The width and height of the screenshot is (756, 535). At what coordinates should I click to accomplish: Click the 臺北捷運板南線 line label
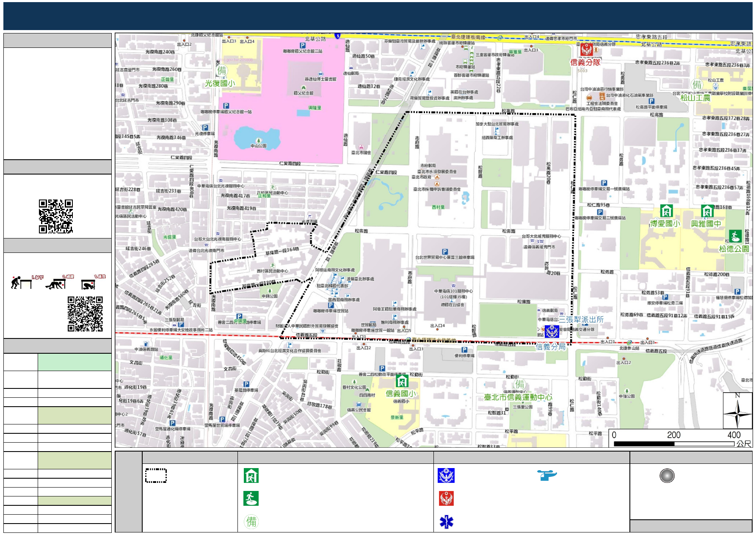pyautogui.click(x=468, y=37)
